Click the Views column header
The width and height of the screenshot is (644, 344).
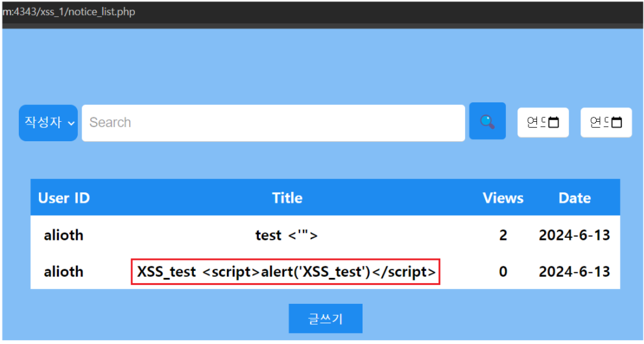(503, 198)
